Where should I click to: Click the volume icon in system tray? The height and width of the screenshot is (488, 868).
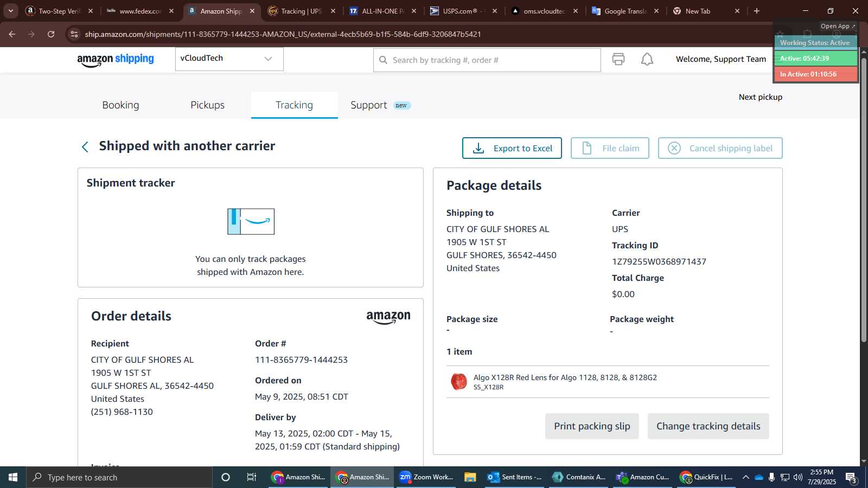[798, 477]
